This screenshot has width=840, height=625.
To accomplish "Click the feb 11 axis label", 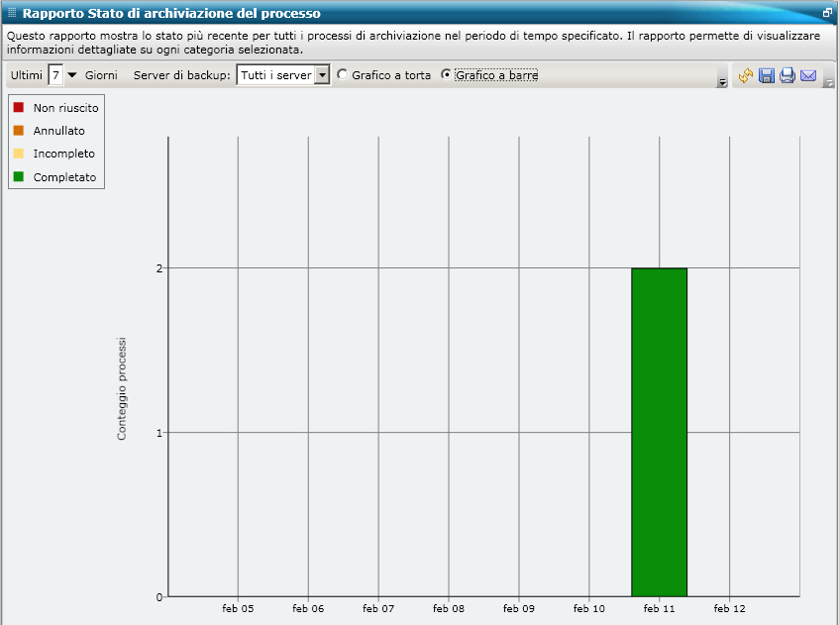I will pos(659,608).
